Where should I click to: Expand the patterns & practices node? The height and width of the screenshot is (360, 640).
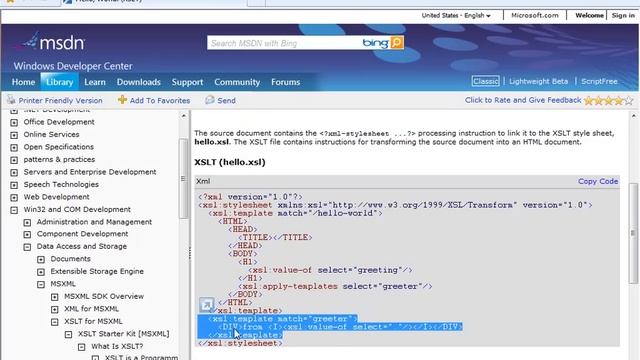point(14,160)
